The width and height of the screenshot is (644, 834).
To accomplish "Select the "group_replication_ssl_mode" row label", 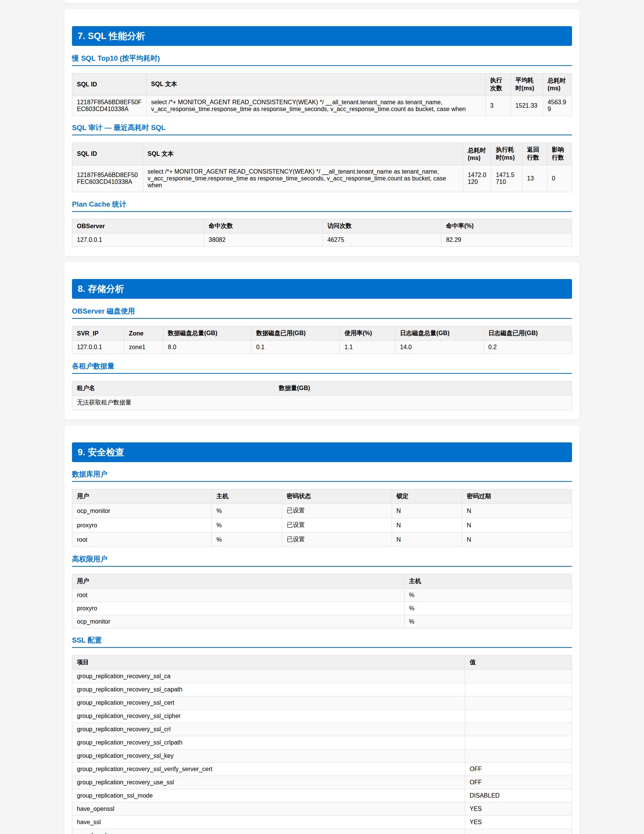I will 114,796.
